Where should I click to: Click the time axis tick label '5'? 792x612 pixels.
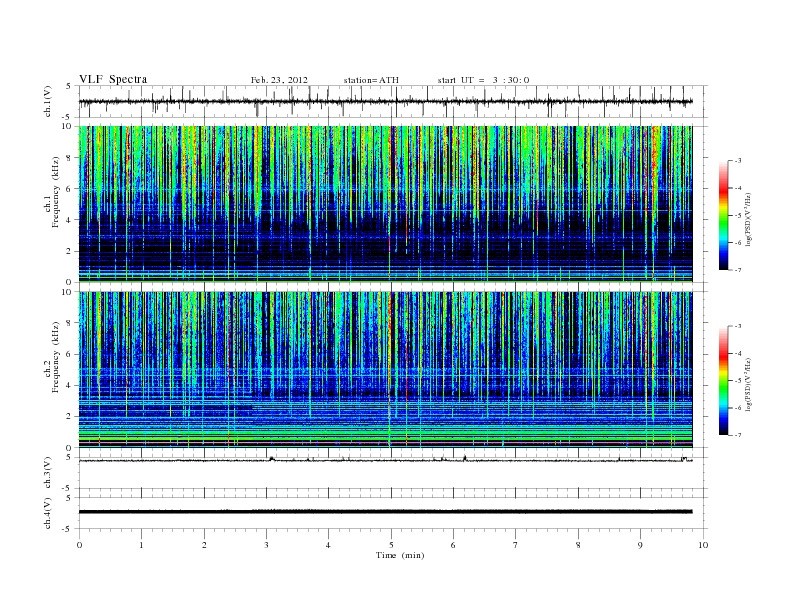[x=391, y=545]
